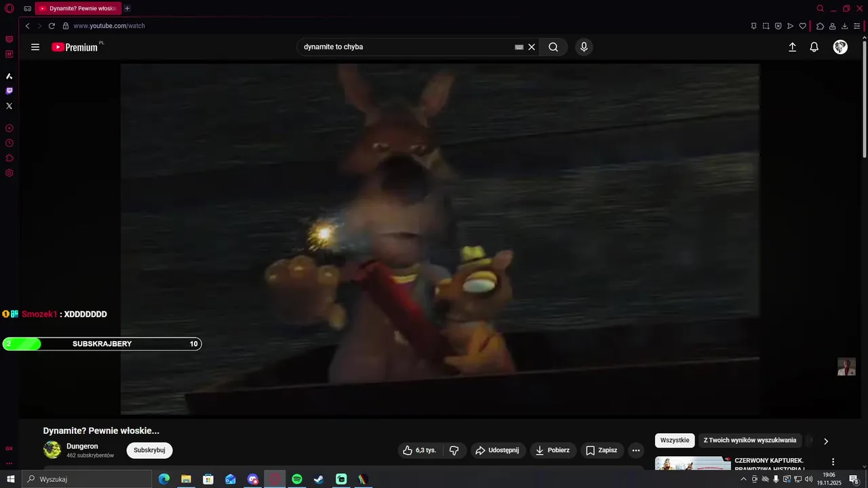Start voice search with microphone
This screenshot has width=868, height=488.
pos(584,47)
